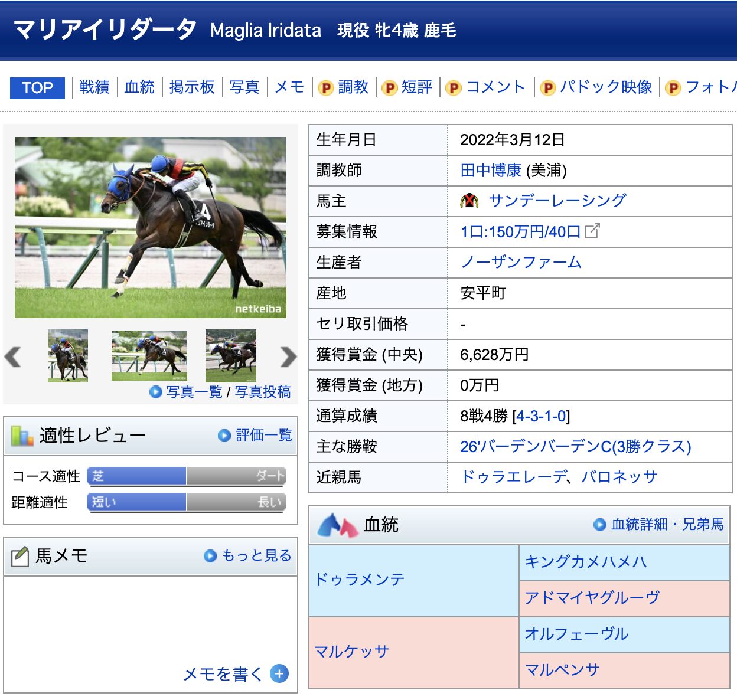Open trainer 田中博康 link
Viewport: 737px width, 700px height.
(x=491, y=171)
